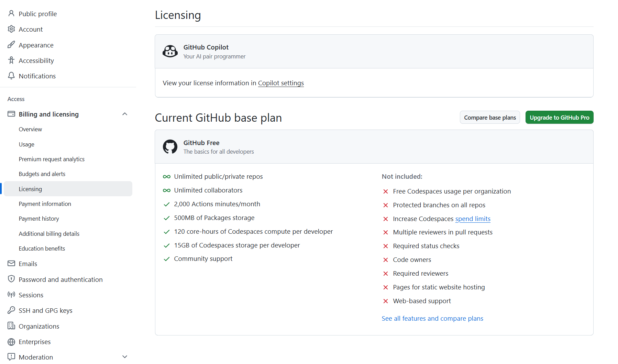Click the red X beside Code owners
The width and height of the screenshot is (618, 364).
coord(386,260)
